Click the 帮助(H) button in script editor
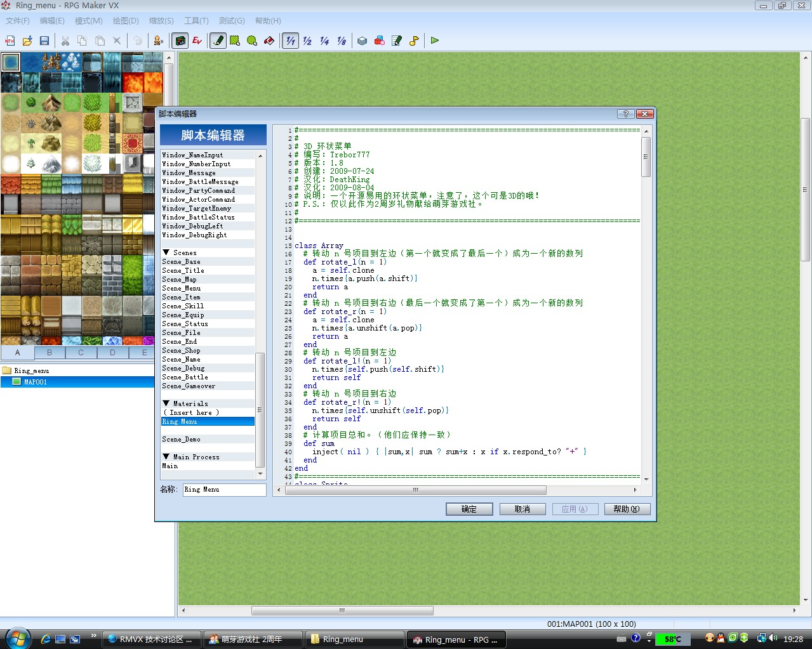This screenshot has height=649, width=812. pyautogui.click(x=627, y=509)
